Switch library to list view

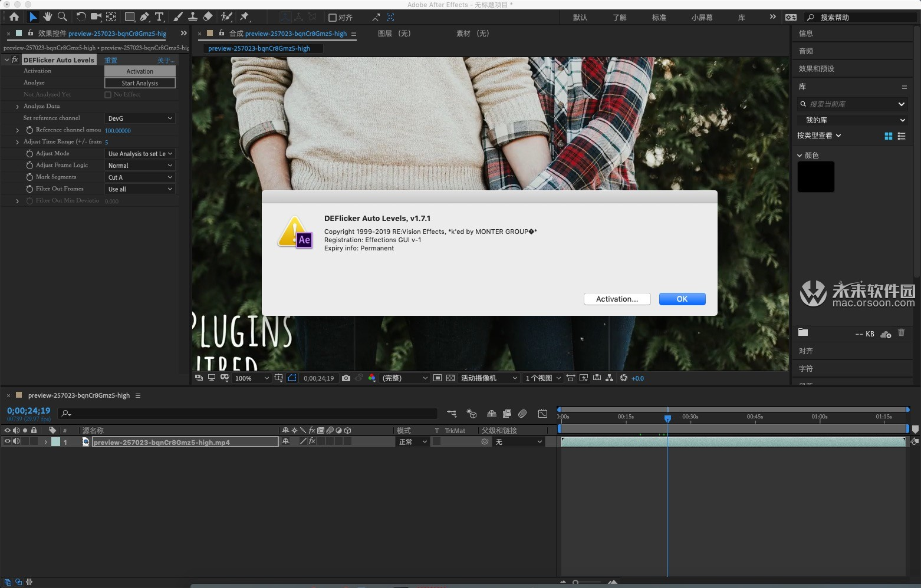point(902,136)
